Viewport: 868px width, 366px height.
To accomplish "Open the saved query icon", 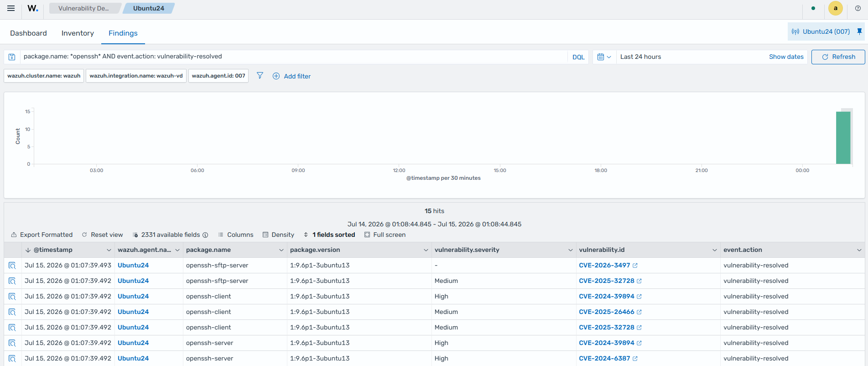I will click(x=12, y=57).
